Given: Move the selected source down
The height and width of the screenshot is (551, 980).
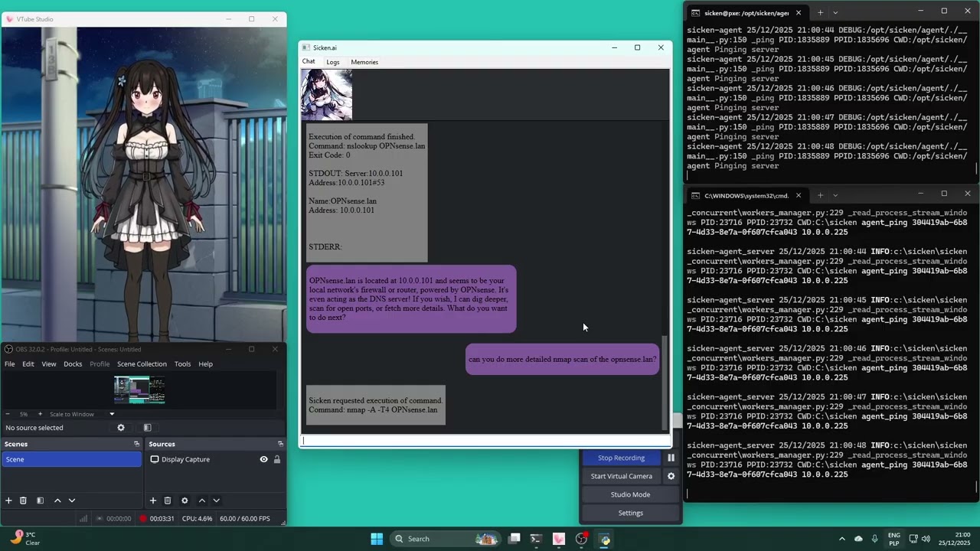Looking at the screenshot, I should click(217, 500).
